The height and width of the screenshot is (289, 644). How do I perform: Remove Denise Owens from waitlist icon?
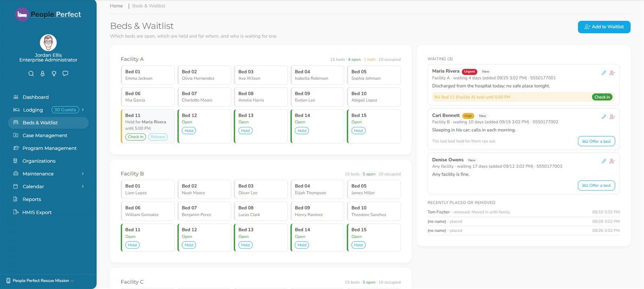(x=612, y=161)
